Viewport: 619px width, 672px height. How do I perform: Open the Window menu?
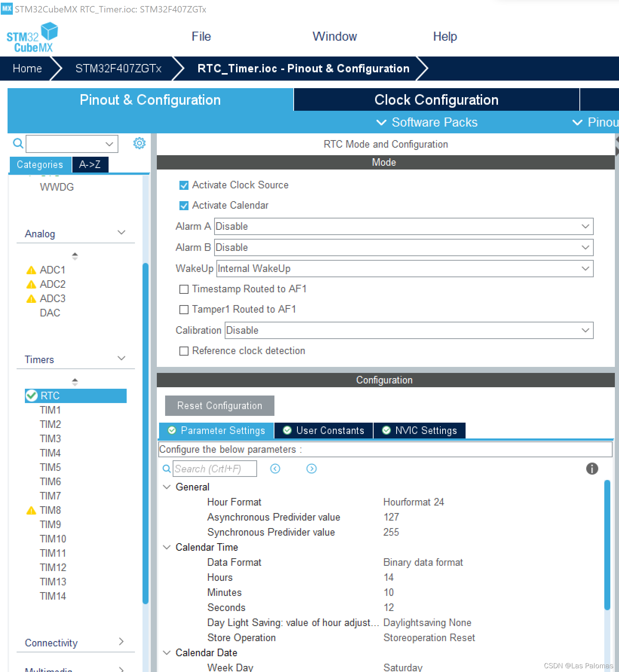point(335,37)
